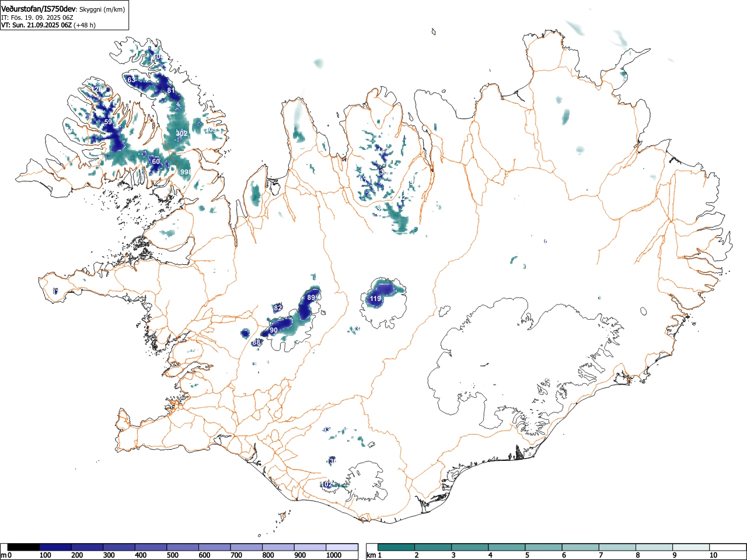
Task: Select the black 0–100 m legend swatch
Action: [24, 547]
